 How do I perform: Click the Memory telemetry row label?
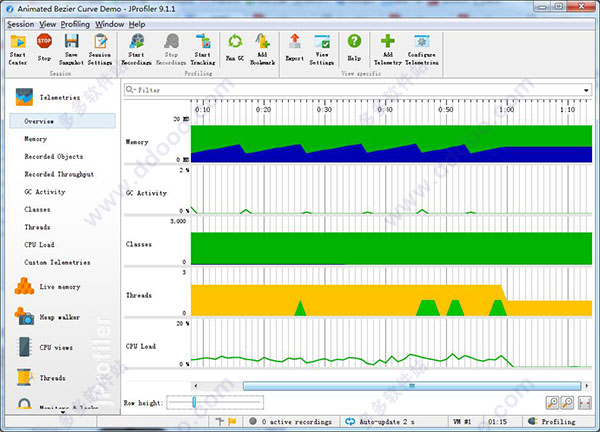click(x=137, y=142)
